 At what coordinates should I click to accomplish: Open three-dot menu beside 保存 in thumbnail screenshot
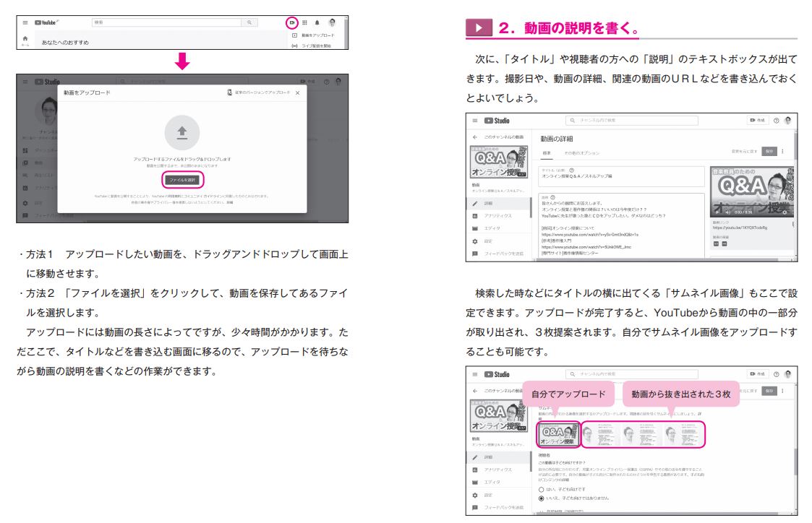click(782, 391)
